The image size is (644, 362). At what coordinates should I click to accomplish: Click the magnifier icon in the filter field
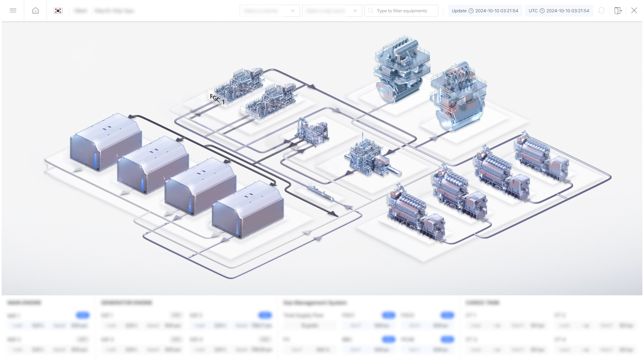pos(371,11)
